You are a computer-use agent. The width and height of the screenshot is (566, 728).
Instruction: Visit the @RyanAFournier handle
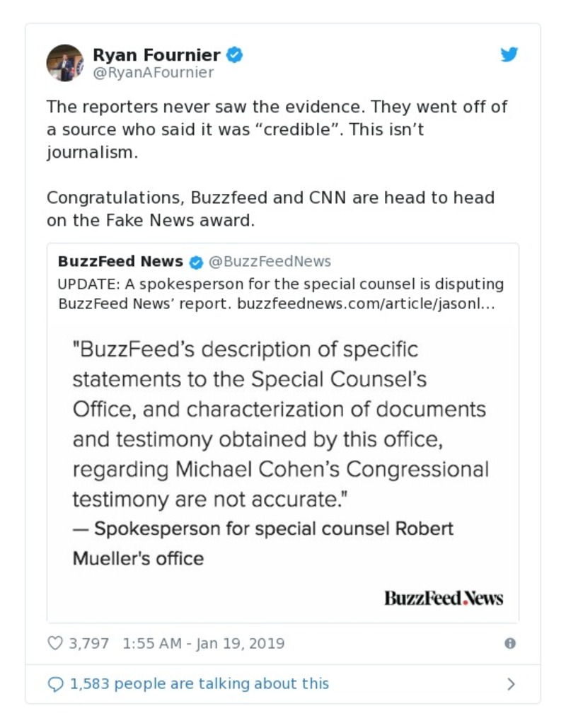[153, 72]
